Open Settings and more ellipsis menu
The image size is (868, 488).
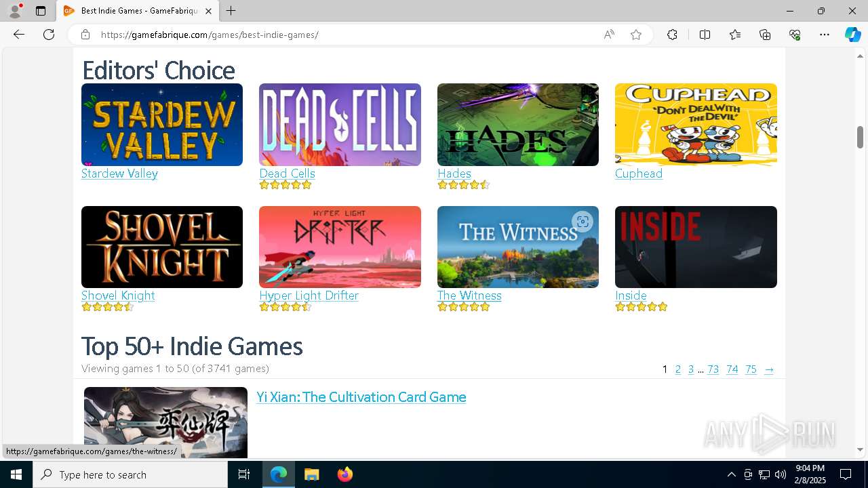[825, 35]
